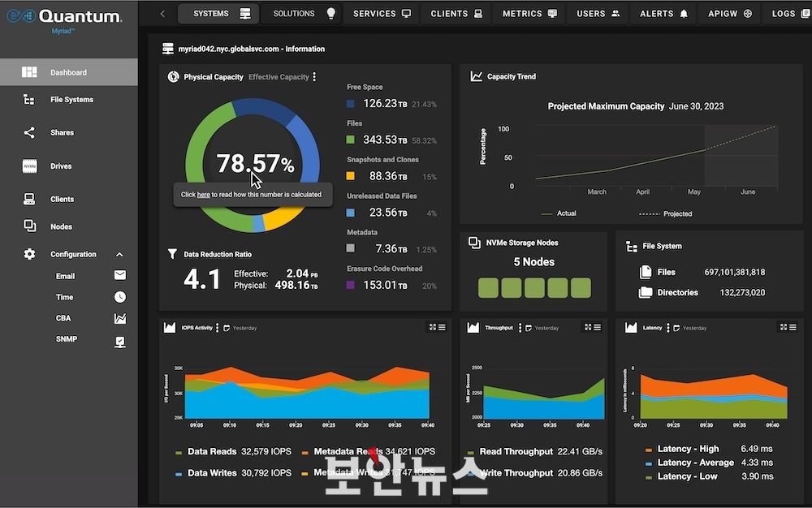812x508 pixels.
Task: Switch to the Metrics tab
Action: click(x=529, y=14)
